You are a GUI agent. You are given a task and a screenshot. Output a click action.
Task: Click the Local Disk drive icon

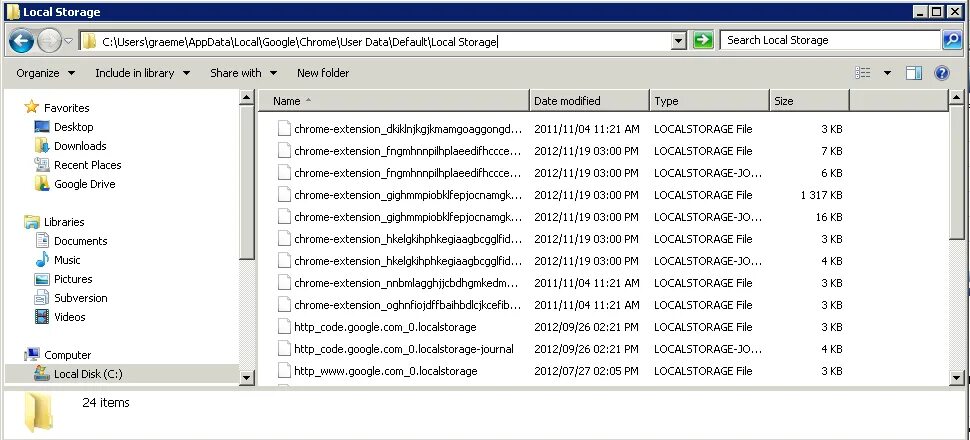pos(42,373)
